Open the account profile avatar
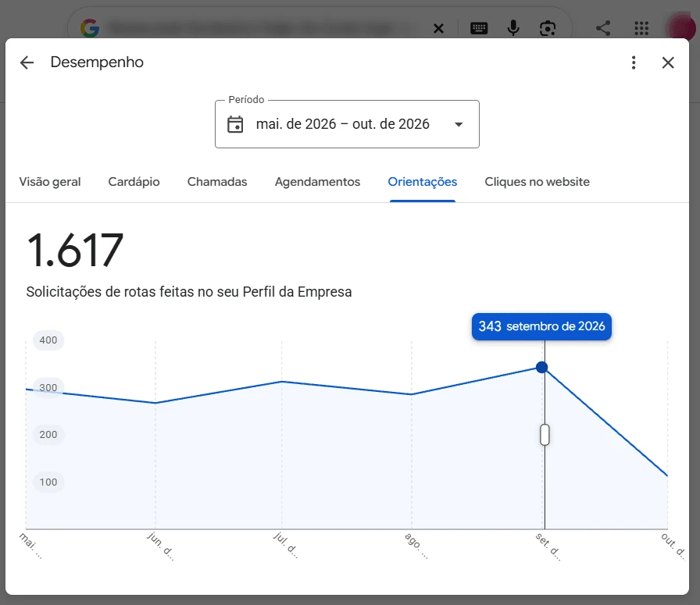This screenshot has width=700, height=605. [x=680, y=27]
